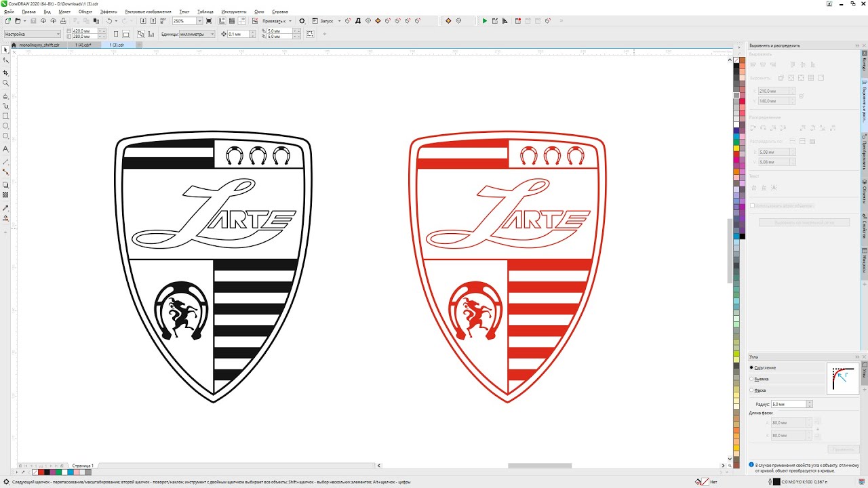
Task: Click the Радиус spinner arrows
Action: tap(810, 404)
